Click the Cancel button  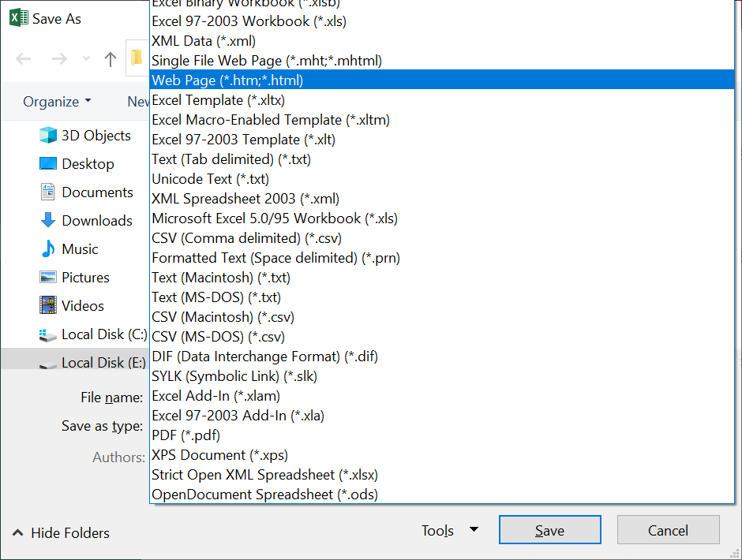coord(668,530)
